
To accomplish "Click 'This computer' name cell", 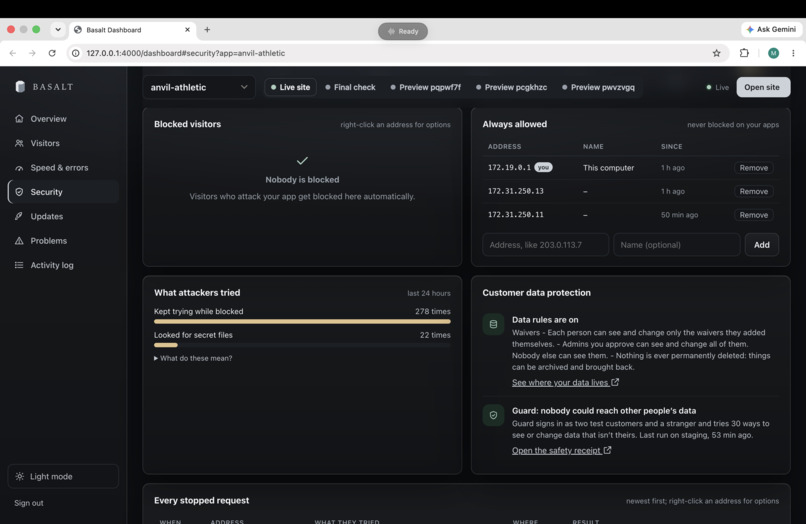I will pos(609,168).
